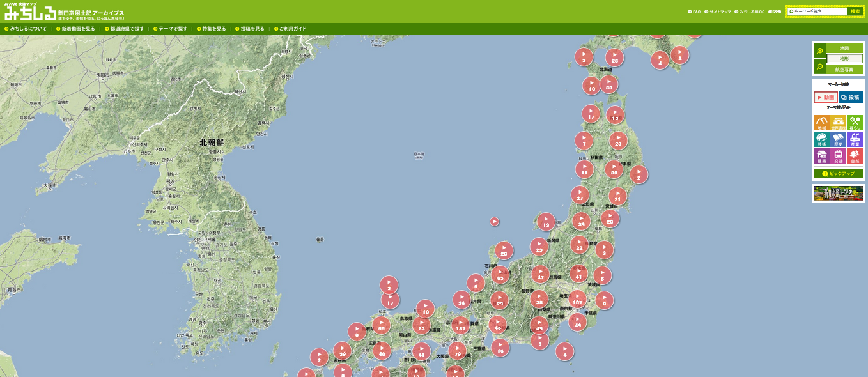Open the small unnumbered video marker at sea
This screenshot has height=377, width=868.
tap(494, 222)
